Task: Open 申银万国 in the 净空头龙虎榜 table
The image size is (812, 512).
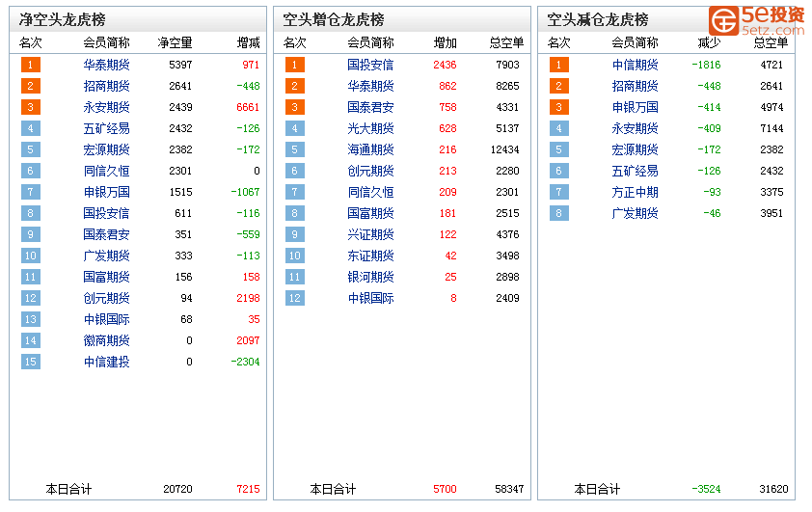Action: pyautogui.click(x=106, y=192)
